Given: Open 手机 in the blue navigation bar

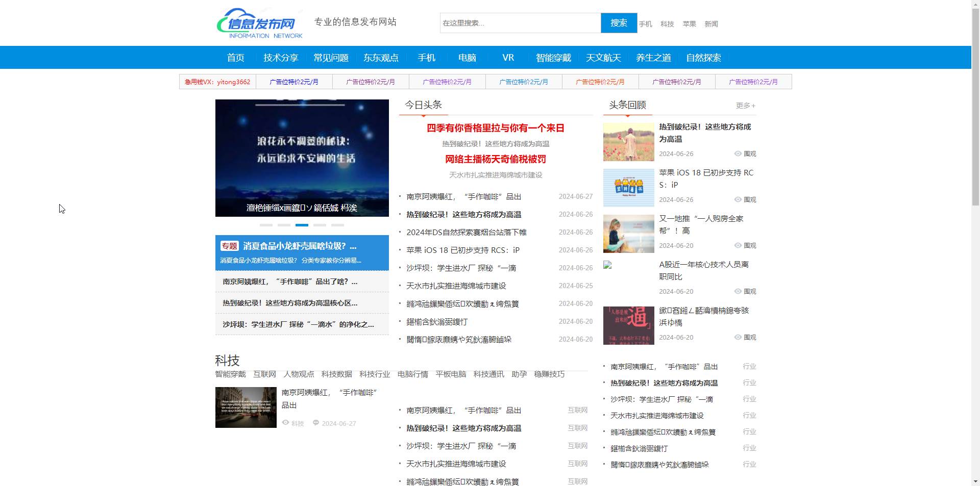Looking at the screenshot, I should tap(426, 58).
